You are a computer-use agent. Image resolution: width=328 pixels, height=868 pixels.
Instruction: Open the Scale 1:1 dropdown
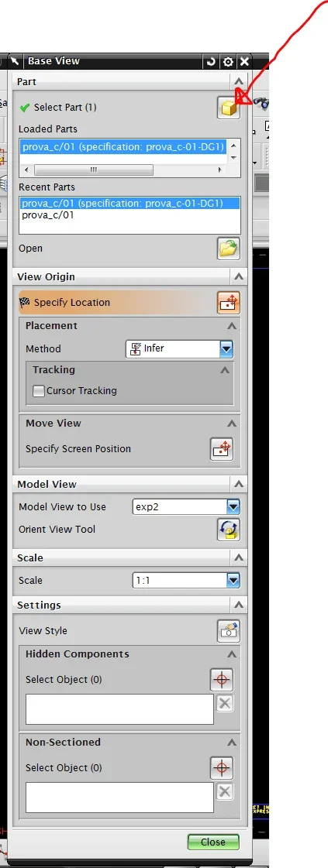186,580
